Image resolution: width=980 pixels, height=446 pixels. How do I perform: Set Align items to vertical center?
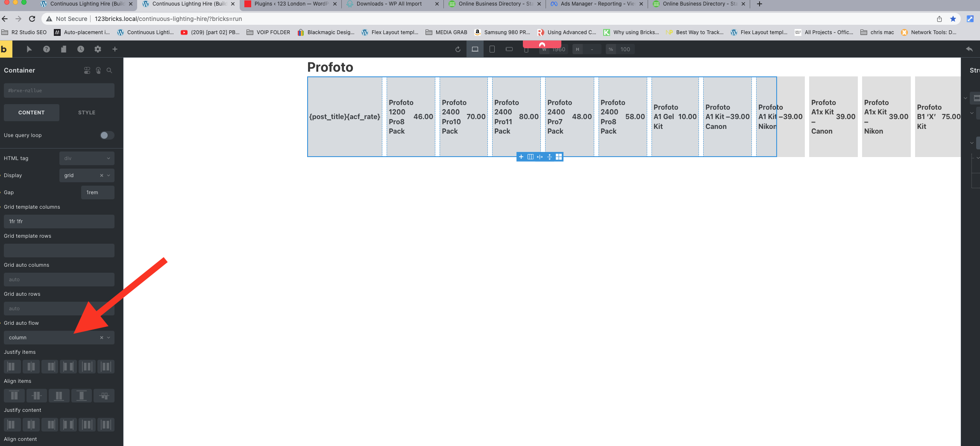[36, 396]
